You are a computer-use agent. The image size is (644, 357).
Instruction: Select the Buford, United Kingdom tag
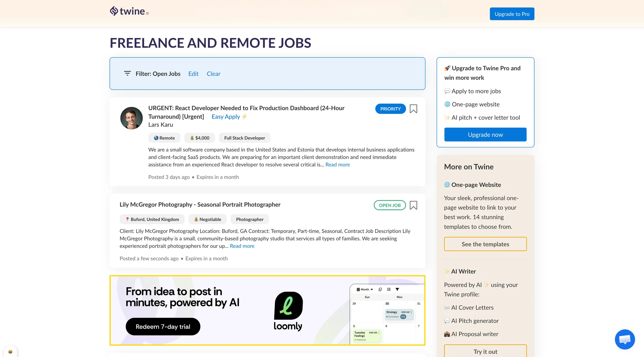[x=152, y=219]
